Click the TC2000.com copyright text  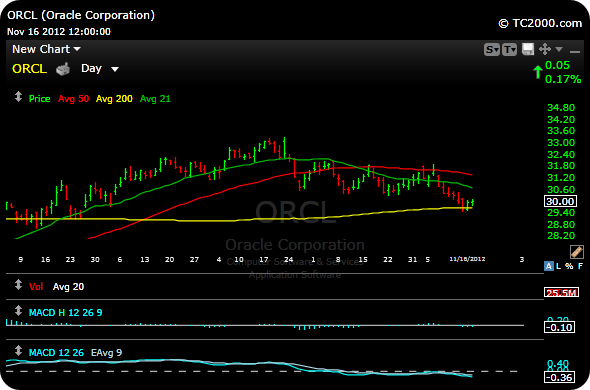[x=540, y=23]
